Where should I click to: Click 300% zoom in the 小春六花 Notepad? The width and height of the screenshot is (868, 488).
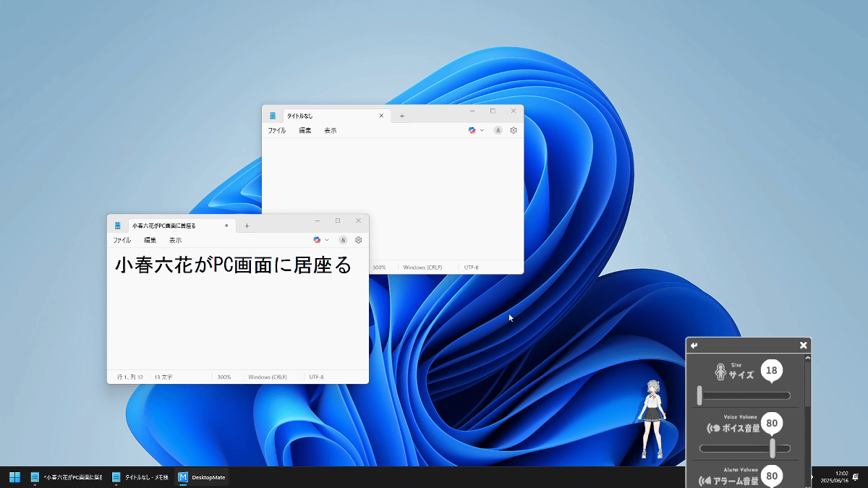[x=224, y=377]
